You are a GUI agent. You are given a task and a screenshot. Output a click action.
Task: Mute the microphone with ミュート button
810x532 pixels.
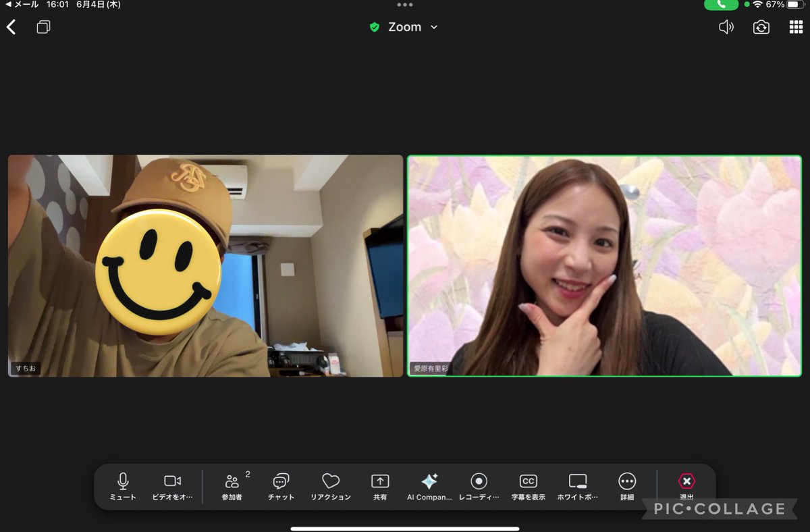coord(123,487)
